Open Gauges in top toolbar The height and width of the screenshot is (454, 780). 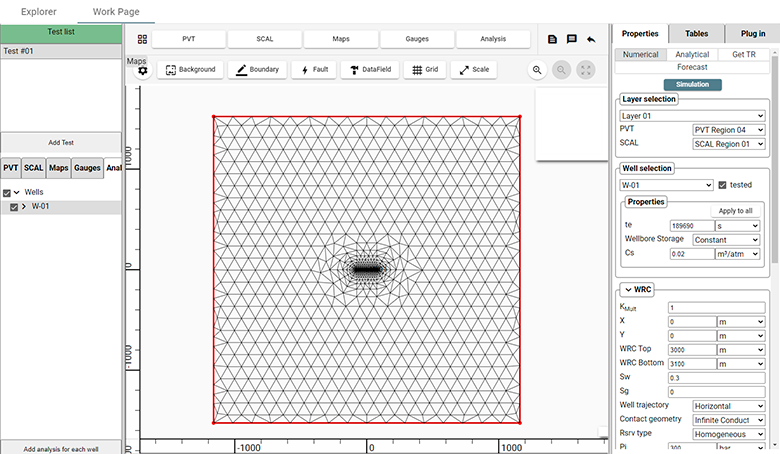click(x=417, y=39)
